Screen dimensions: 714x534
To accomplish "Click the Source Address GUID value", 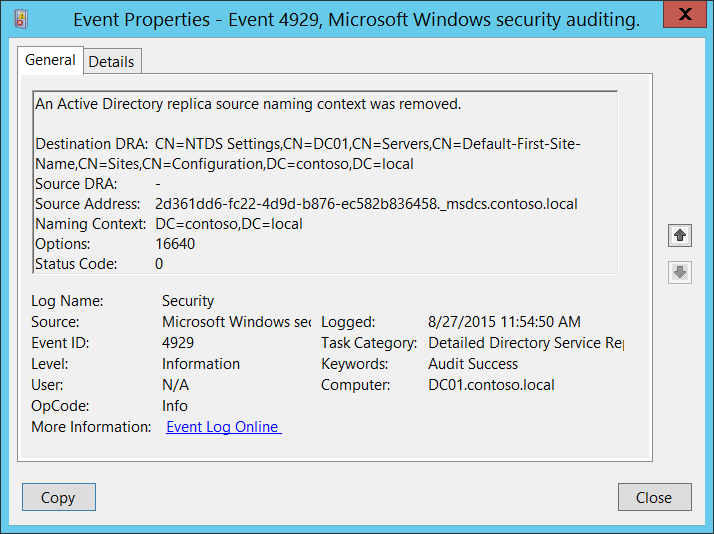I will [x=366, y=204].
